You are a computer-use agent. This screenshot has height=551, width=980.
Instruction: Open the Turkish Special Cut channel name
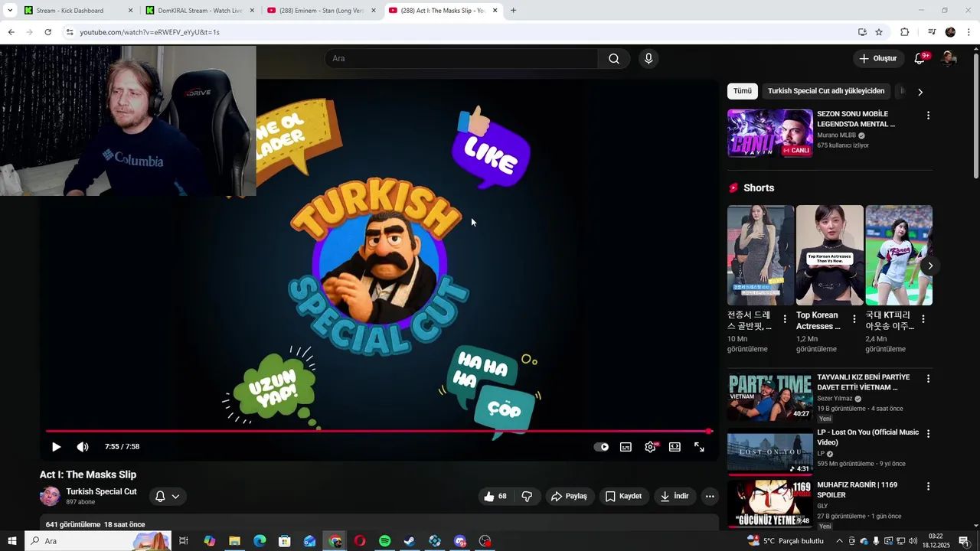click(101, 491)
